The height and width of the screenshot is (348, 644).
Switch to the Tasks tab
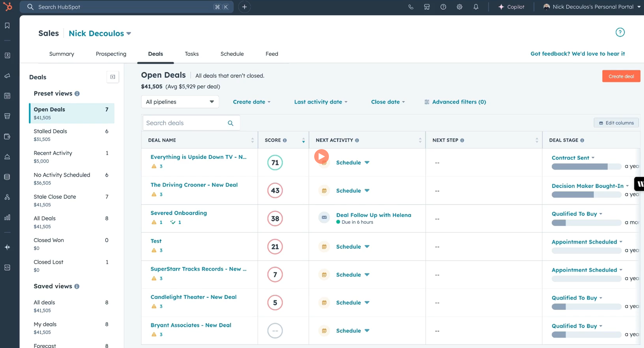click(192, 54)
